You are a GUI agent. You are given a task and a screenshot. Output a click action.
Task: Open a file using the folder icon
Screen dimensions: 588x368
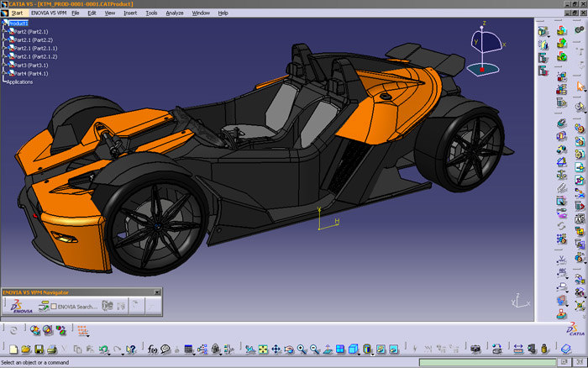pos(26,350)
